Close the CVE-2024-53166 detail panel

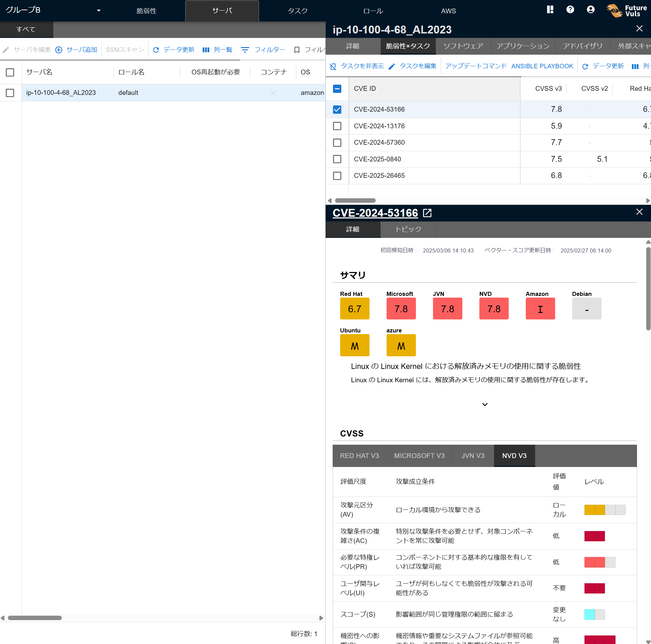(x=639, y=212)
